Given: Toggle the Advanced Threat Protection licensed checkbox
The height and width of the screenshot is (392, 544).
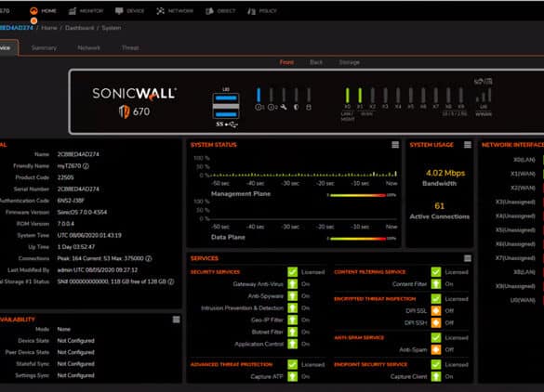Looking at the screenshot, I should [293, 365].
